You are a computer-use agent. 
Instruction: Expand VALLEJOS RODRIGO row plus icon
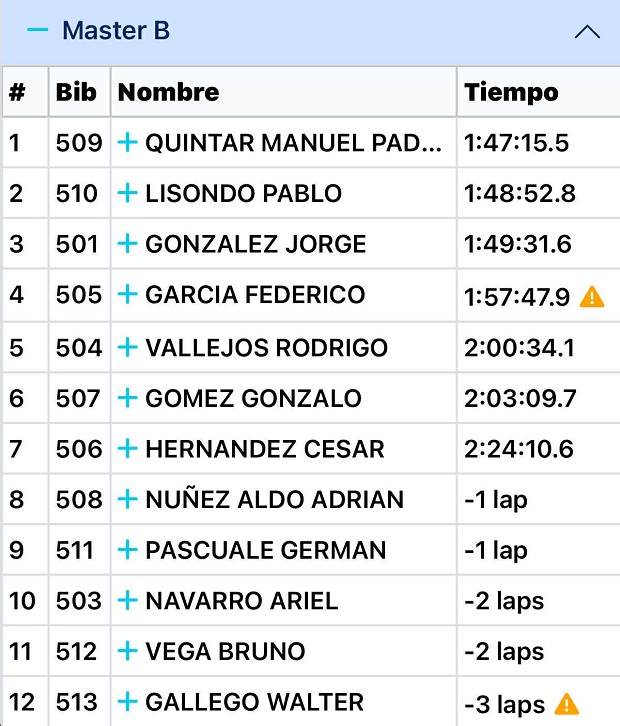(x=127, y=347)
